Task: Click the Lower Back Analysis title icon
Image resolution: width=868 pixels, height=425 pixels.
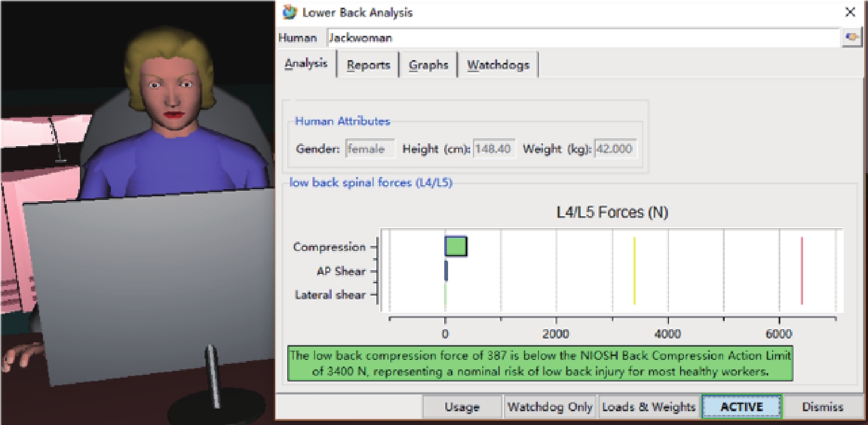Action: coord(289,12)
